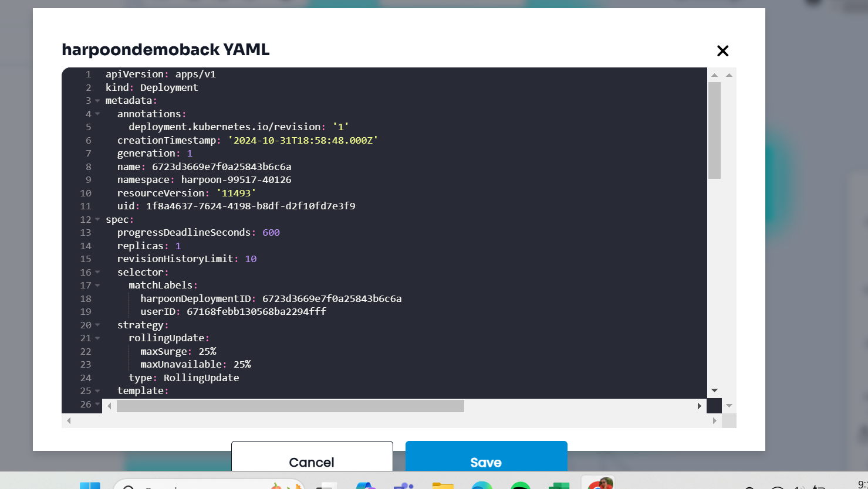868x489 pixels.
Task: Click the 'replicas: 1' line
Action: pos(149,246)
